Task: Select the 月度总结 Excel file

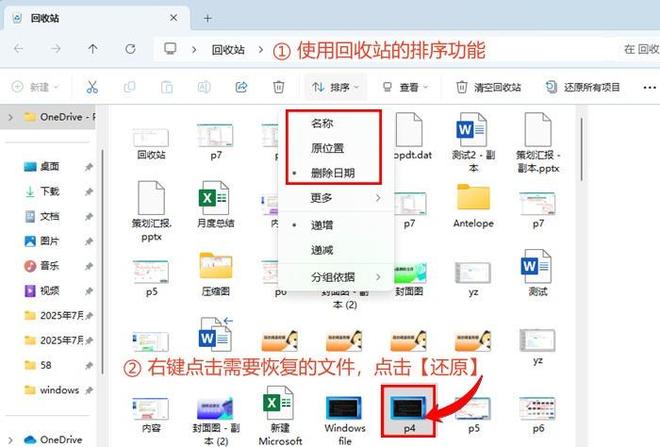Action: click(215, 204)
